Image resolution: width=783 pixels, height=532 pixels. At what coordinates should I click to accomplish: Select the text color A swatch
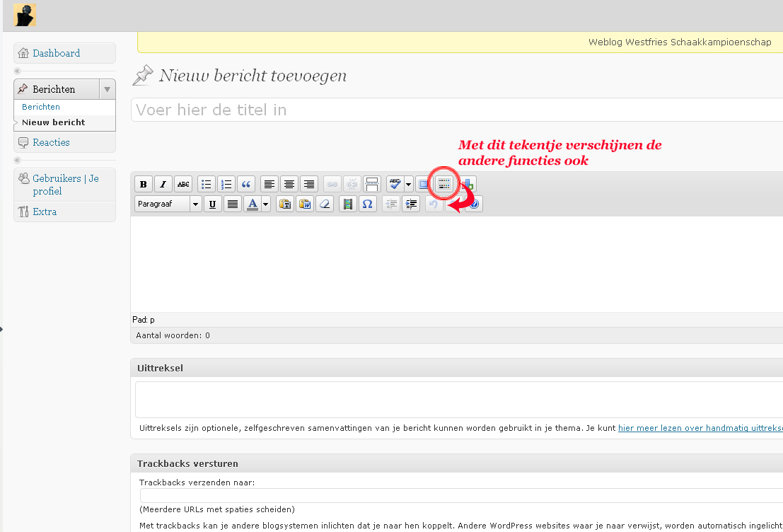point(253,204)
